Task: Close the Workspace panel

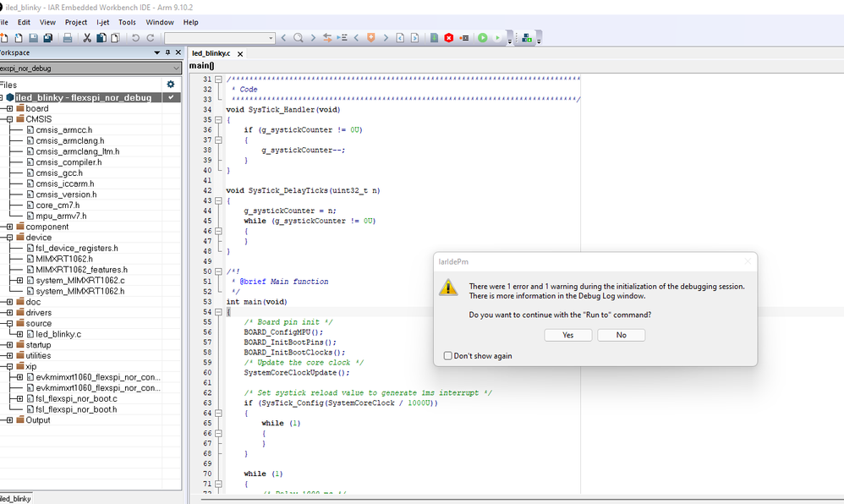Action: point(178,52)
